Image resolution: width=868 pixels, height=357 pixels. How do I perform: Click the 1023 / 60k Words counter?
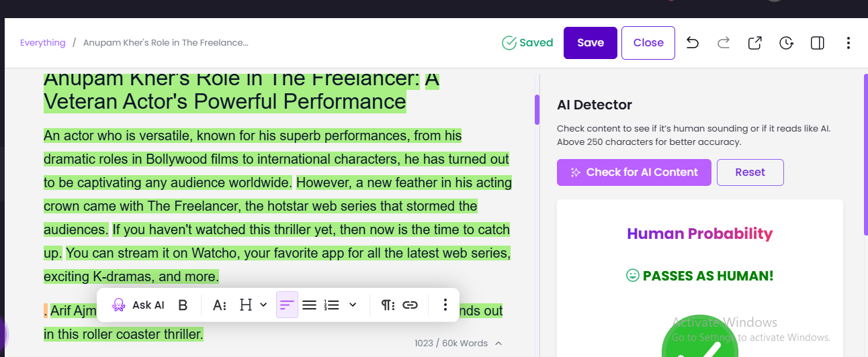(451, 343)
